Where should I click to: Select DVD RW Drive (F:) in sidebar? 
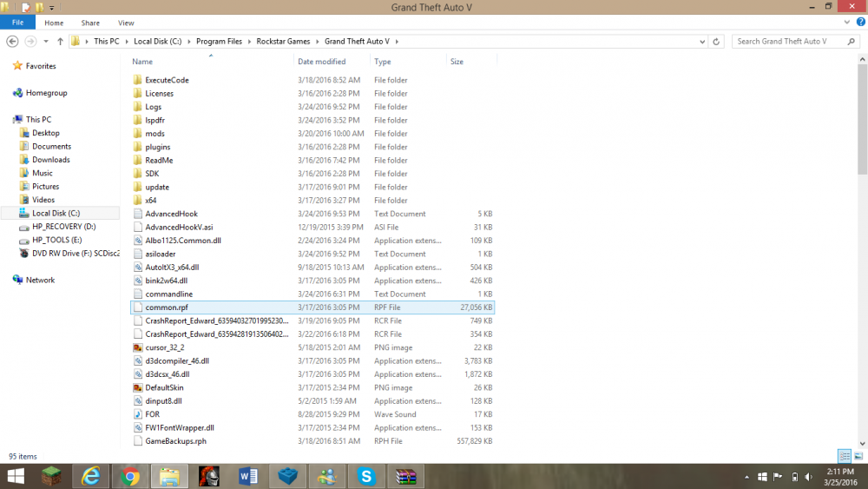click(x=76, y=253)
